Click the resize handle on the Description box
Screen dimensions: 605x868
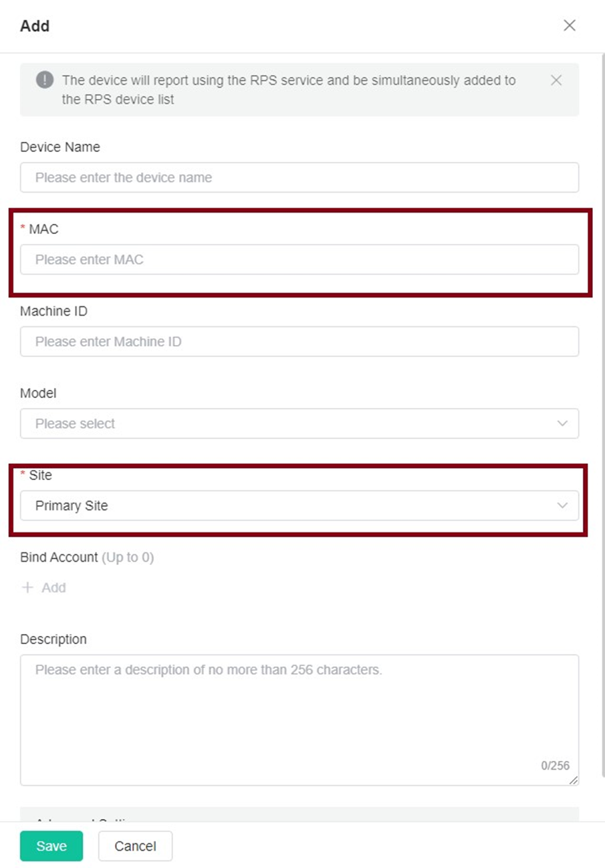(x=574, y=779)
